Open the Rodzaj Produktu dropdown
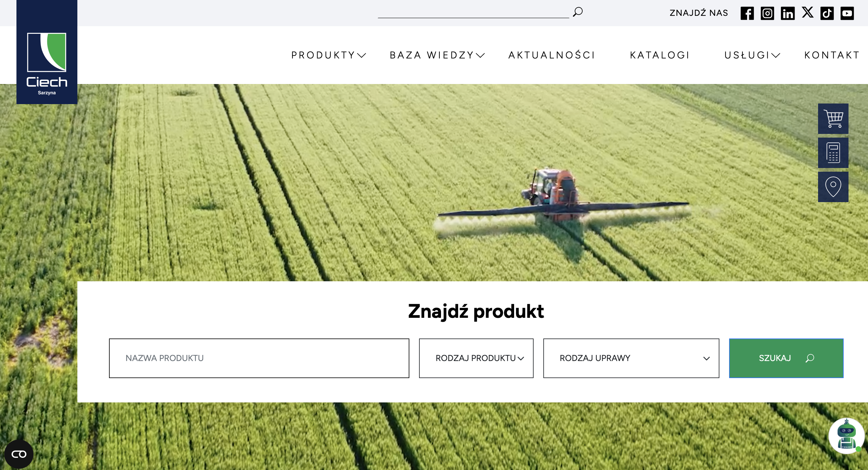The width and height of the screenshot is (868, 470). 476,358
